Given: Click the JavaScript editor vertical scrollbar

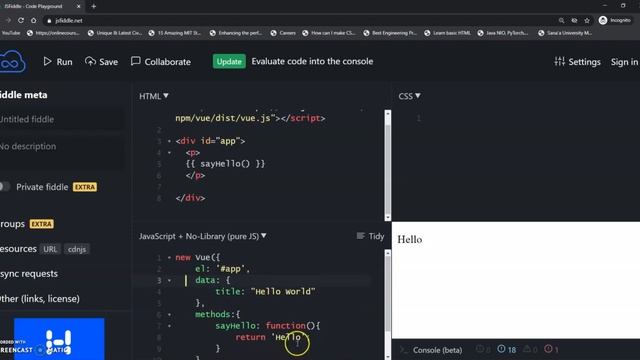Looking at the screenshot, I should pos(388,304).
